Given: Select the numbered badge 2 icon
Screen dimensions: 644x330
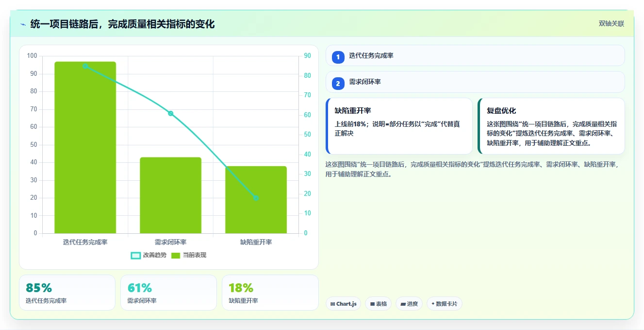Looking at the screenshot, I should pyautogui.click(x=338, y=84).
